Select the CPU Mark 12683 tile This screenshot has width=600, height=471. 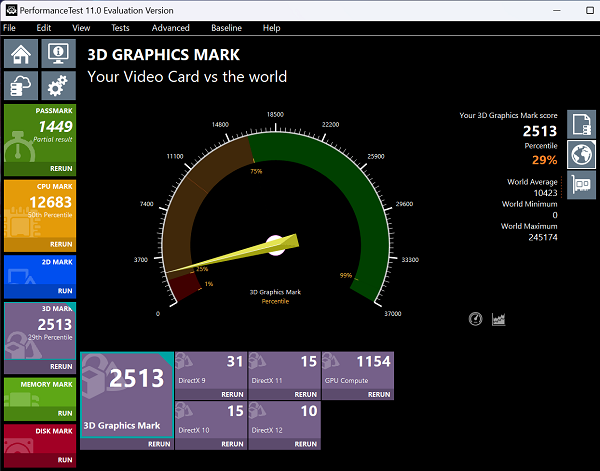(x=40, y=209)
